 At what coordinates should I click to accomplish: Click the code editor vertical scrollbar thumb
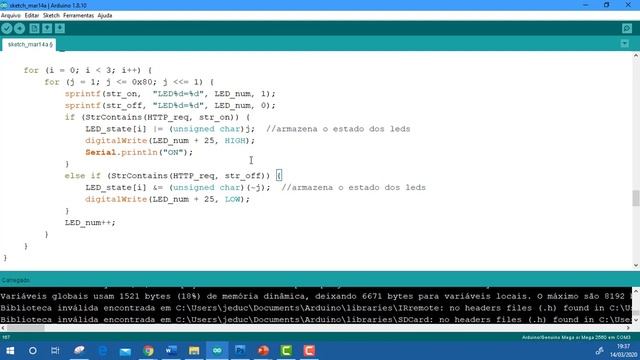636,198
